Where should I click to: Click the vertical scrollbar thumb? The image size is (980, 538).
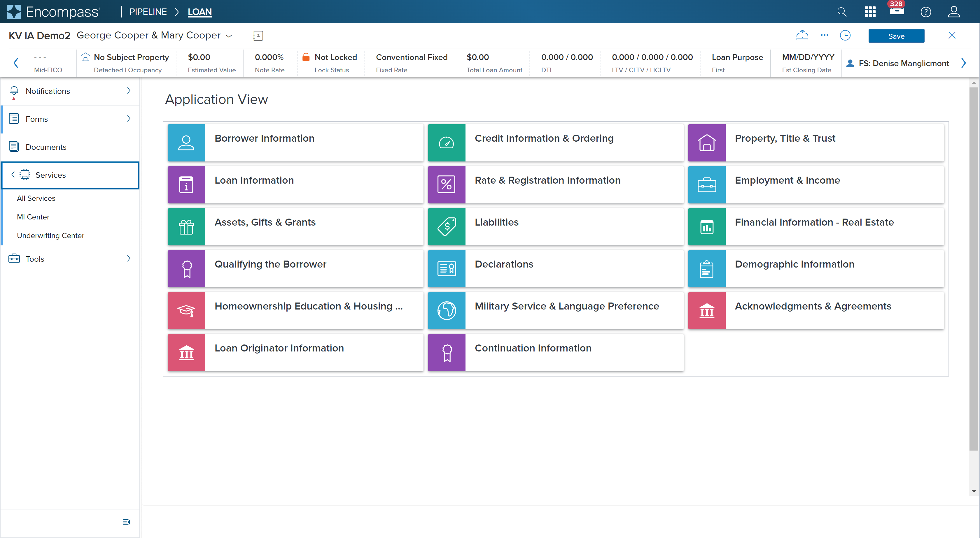click(x=974, y=268)
